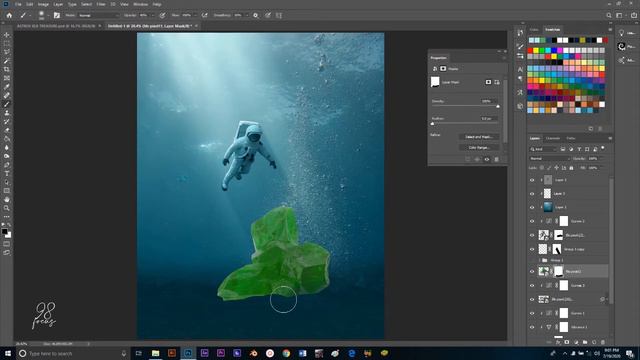Create new swatch icon in Swatches panel

coord(591,129)
